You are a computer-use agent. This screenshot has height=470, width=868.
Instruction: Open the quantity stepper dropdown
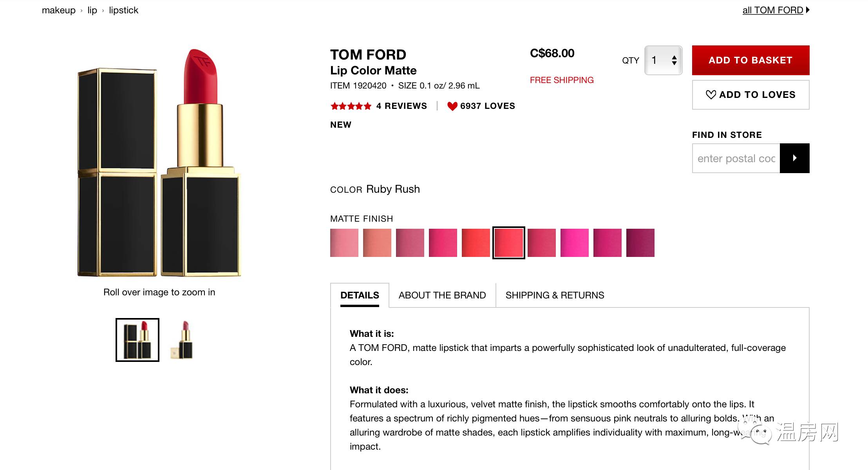point(664,60)
